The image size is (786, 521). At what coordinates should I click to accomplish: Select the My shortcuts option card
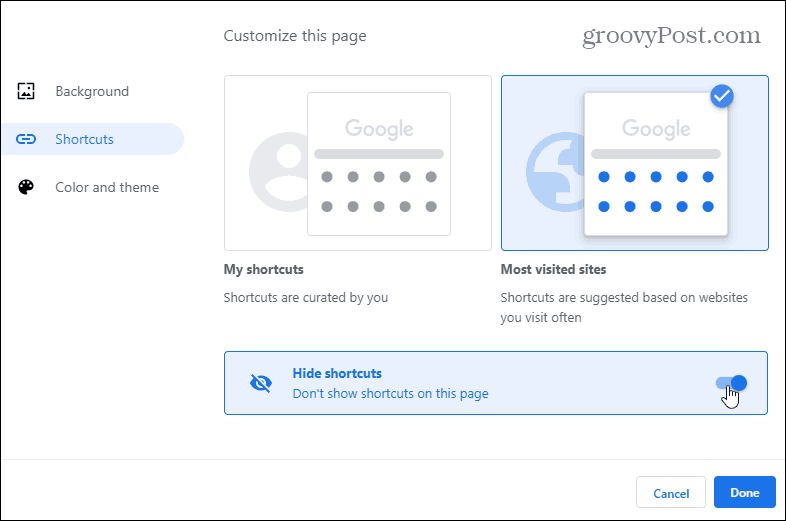coord(358,163)
